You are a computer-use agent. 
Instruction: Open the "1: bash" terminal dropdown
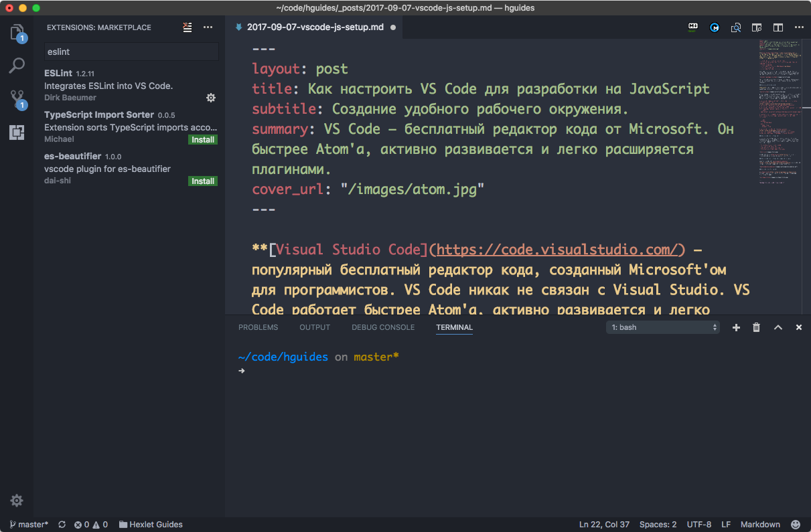pyautogui.click(x=662, y=327)
